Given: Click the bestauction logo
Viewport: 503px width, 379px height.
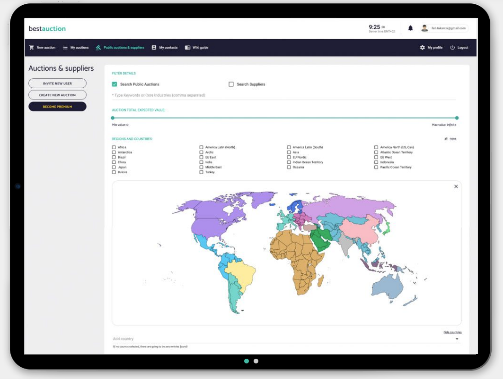Looking at the screenshot, I should tap(47, 29).
